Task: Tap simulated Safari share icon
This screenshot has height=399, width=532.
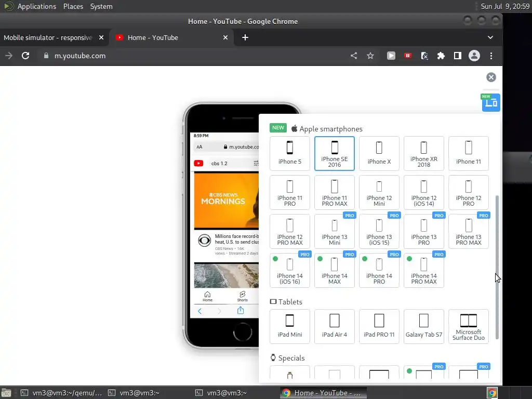Action: 241,311
